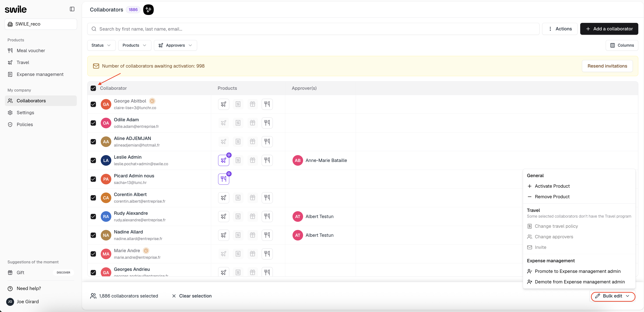The height and width of the screenshot is (312, 644).
Task: Click the DISCOVER badge next to Gift
Action: coord(63,272)
